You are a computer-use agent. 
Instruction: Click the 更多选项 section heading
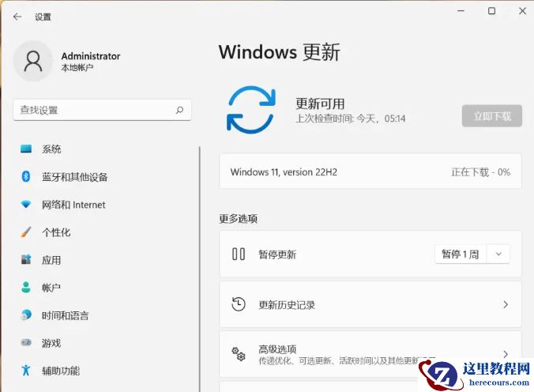click(238, 218)
